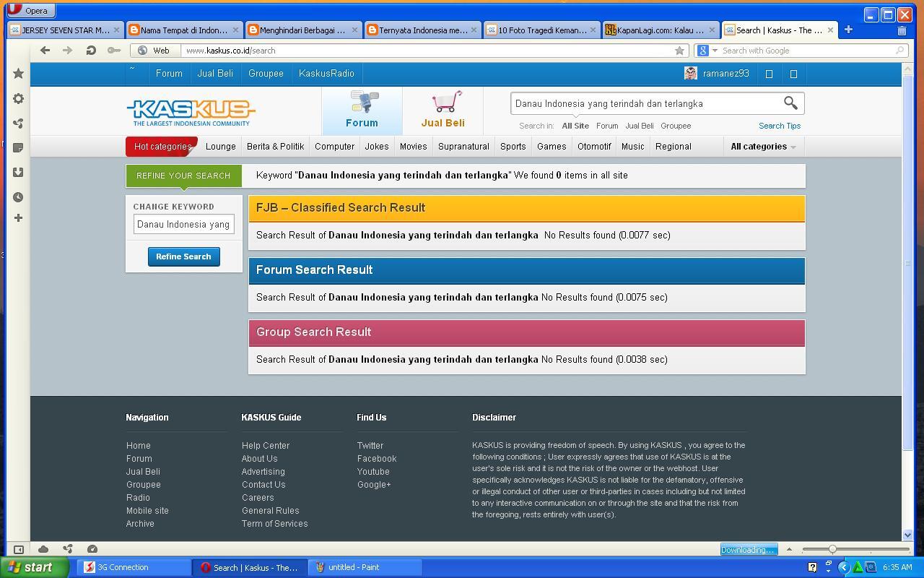Open Search Tips link
The height and width of the screenshot is (578, 924).
779,126
